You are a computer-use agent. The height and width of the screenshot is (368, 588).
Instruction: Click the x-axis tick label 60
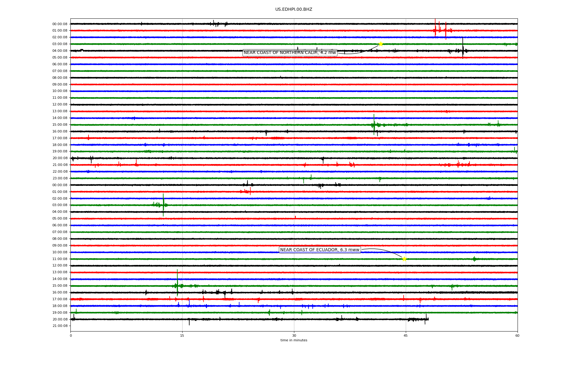(517, 335)
